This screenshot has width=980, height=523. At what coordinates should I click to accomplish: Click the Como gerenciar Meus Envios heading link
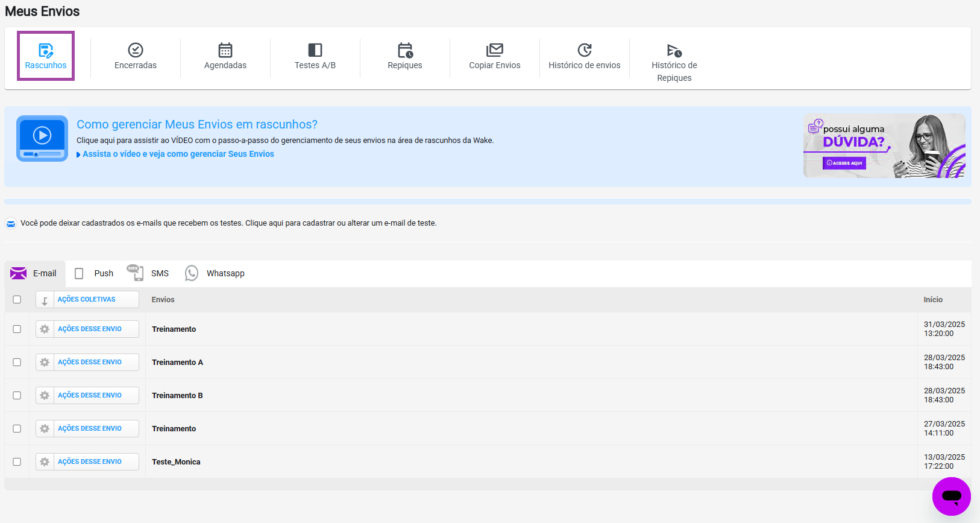click(197, 124)
